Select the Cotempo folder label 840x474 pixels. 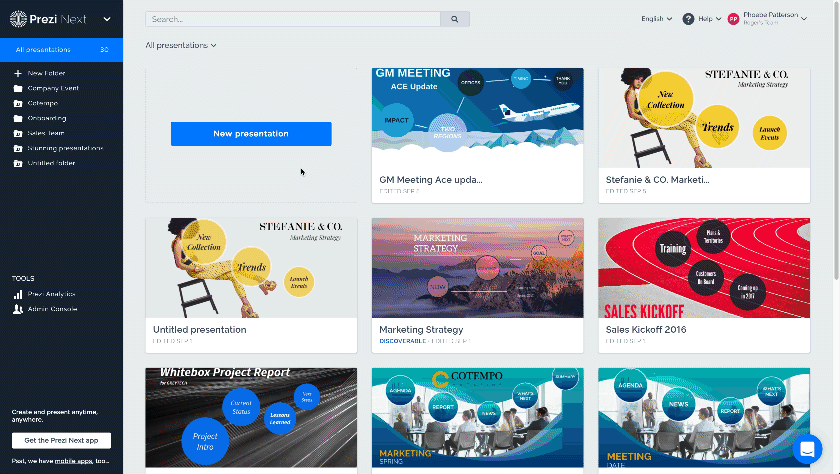tap(43, 103)
